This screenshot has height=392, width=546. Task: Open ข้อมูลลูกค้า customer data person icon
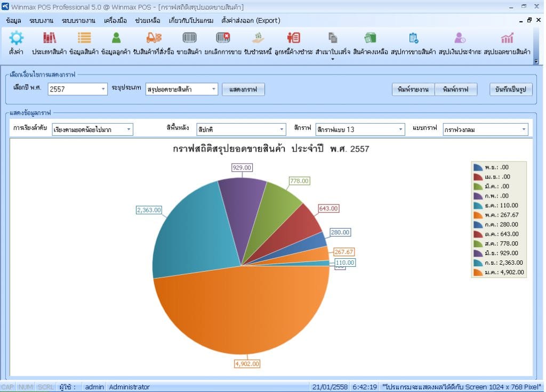(116, 38)
